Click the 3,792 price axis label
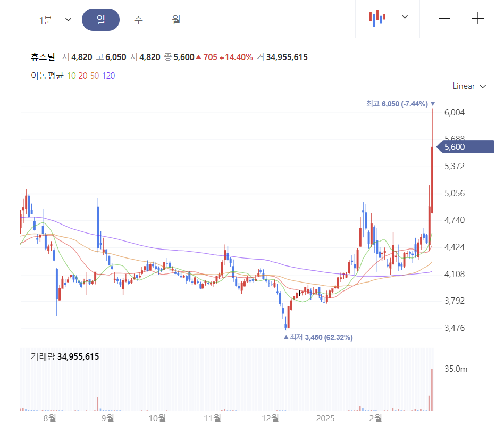The height and width of the screenshot is (432, 504). click(455, 301)
